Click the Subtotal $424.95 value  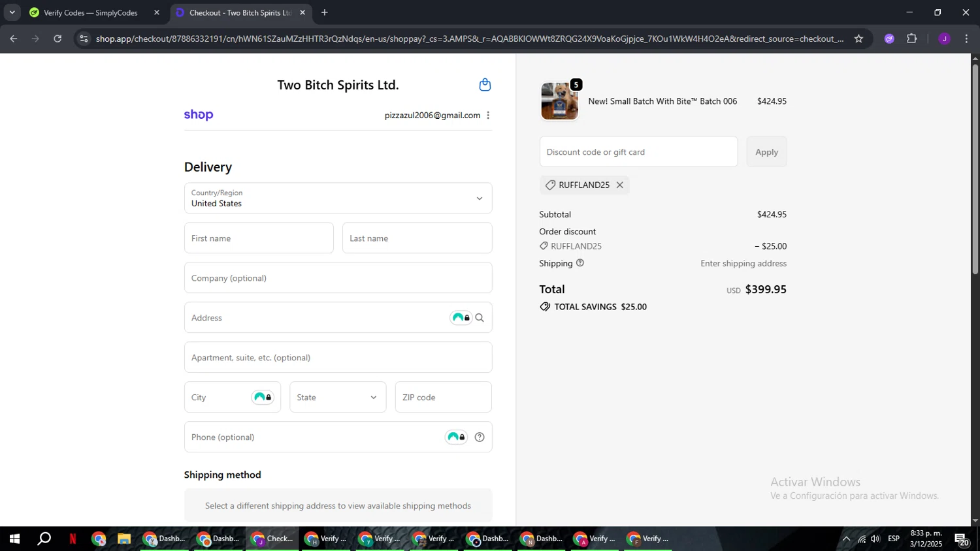click(772, 215)
